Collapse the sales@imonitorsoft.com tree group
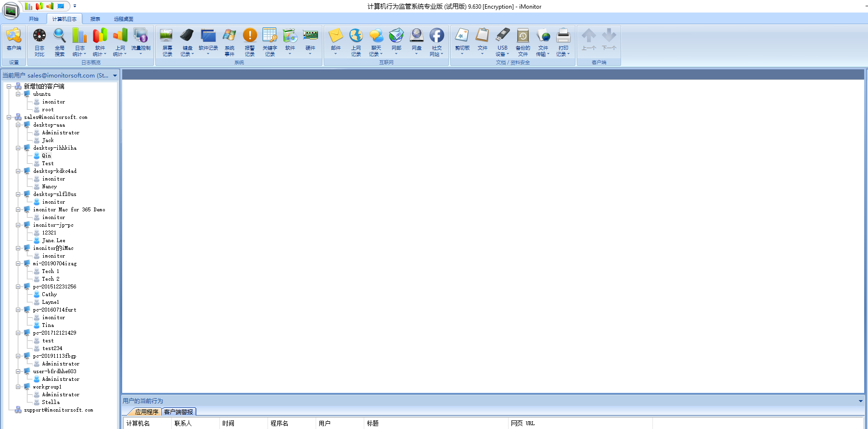This screenshot has height=429, width=868. 9,117
